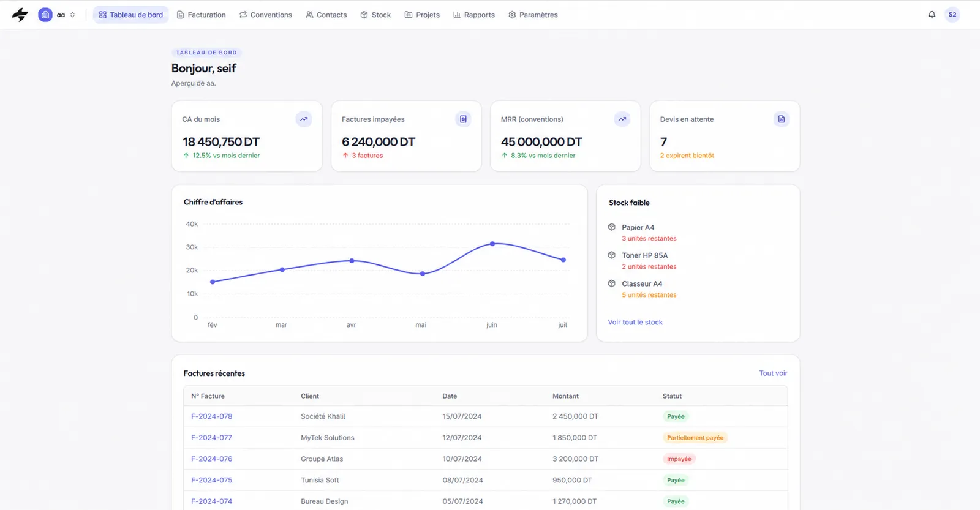Click the purple organization avatar icon
980x510 pixels.
click(45, 15)
